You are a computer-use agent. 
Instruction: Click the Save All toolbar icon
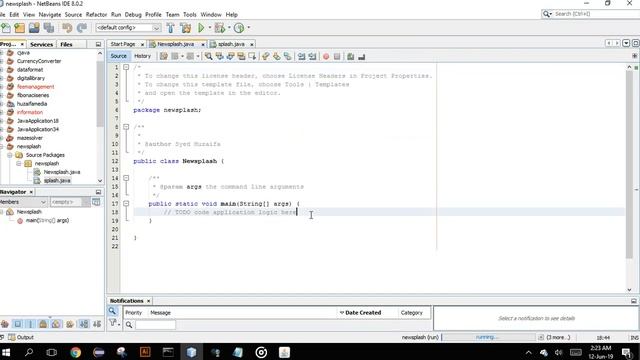49,28
